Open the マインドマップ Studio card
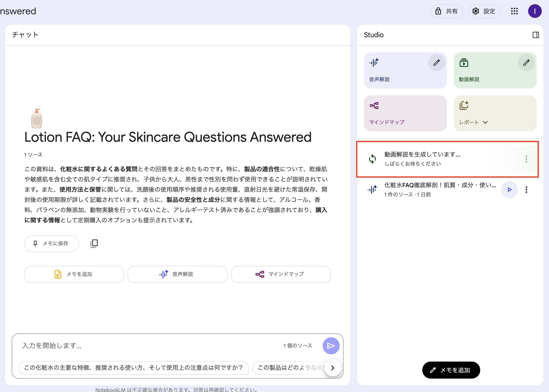Image resolution: width=549 pixels, height=392 pixels. point(405,113)
